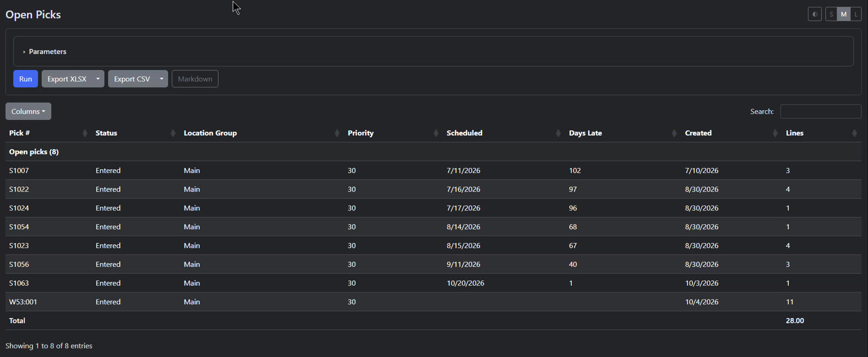Sort by Pick # column
The width and height of the screenshot is (868, 357).
pos(48,133)
